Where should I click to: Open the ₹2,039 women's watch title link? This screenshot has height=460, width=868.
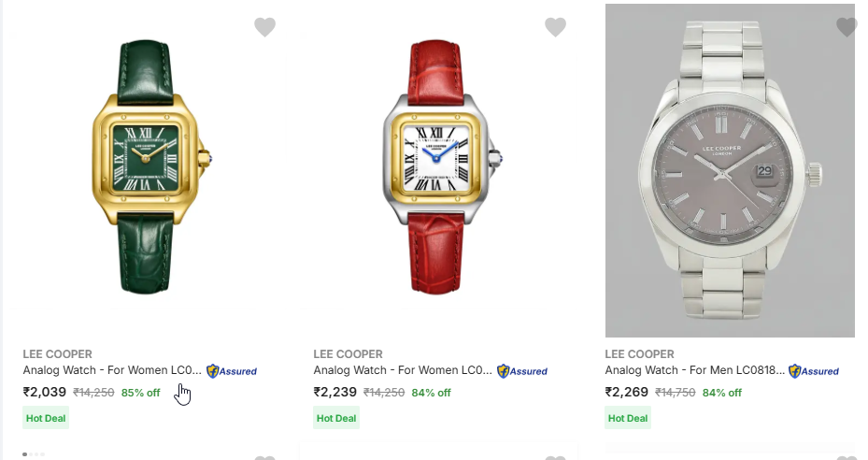click(112, 371)
